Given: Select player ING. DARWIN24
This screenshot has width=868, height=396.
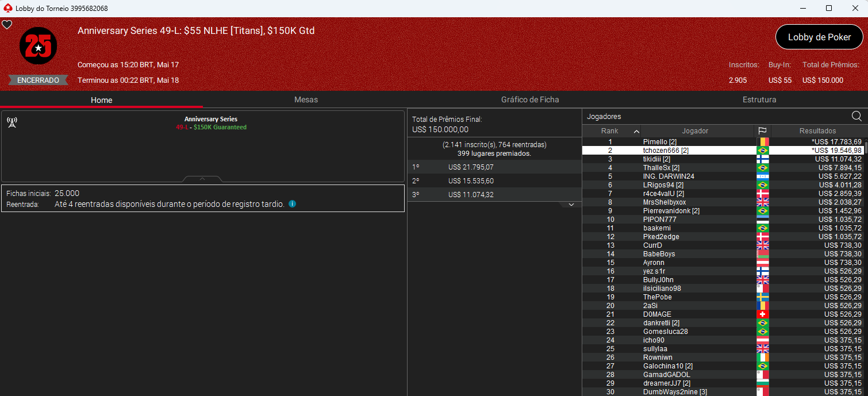Looking at the screenshot, I should [x=723, y=176].
